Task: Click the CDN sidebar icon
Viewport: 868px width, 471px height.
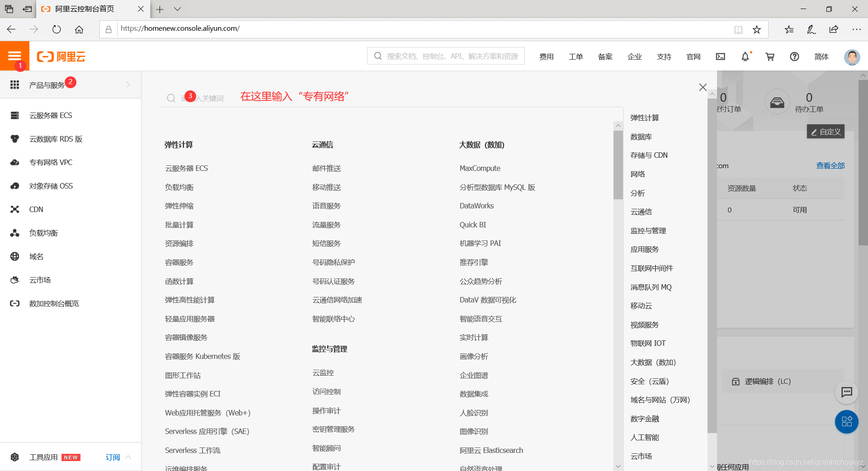Action: click(x=14, y=209)
